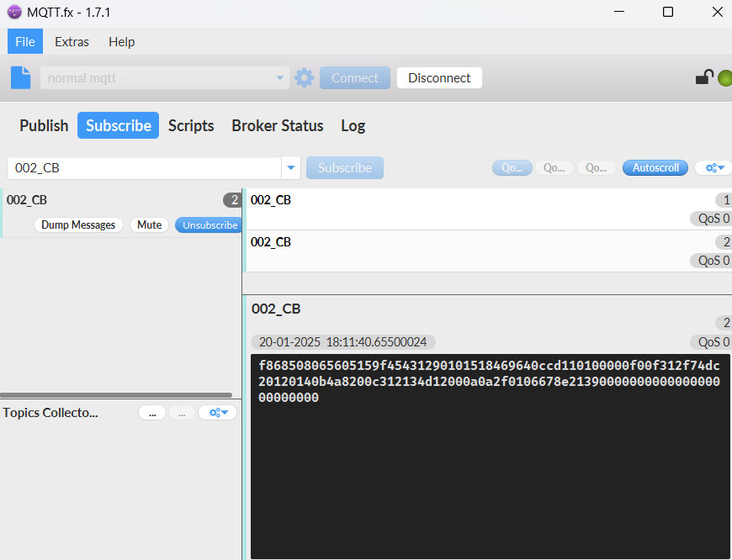This screenshot has width=732, height=560.
Task: Click the timestamp 20-01-2025 18:11:40
Action: [x=343, y=342]
